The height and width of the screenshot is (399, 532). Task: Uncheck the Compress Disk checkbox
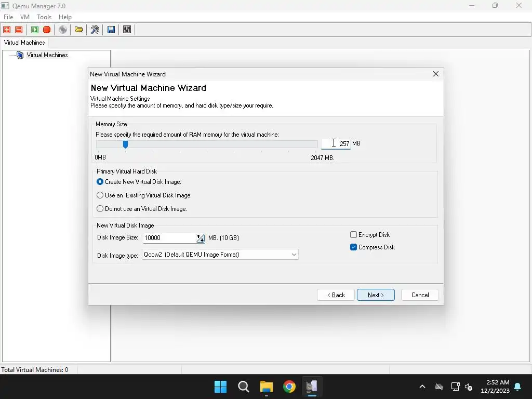353,247
